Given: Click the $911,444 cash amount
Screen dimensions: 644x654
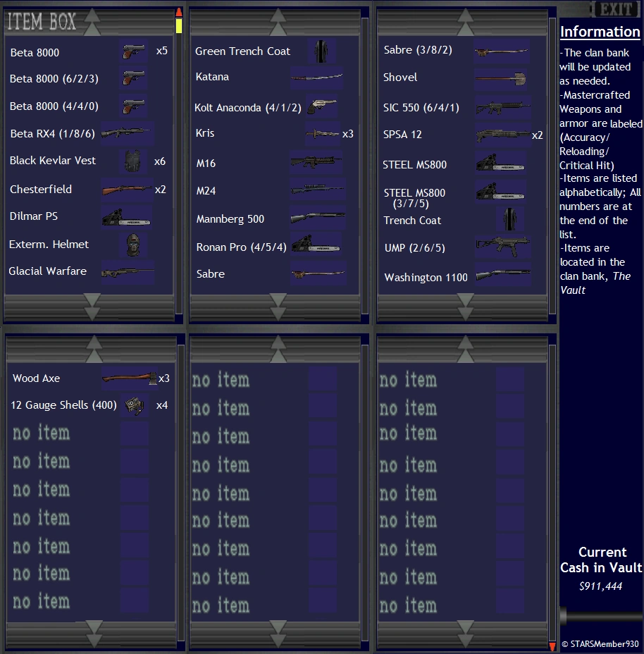Looking at the screenshot, I should pos(600,586).
